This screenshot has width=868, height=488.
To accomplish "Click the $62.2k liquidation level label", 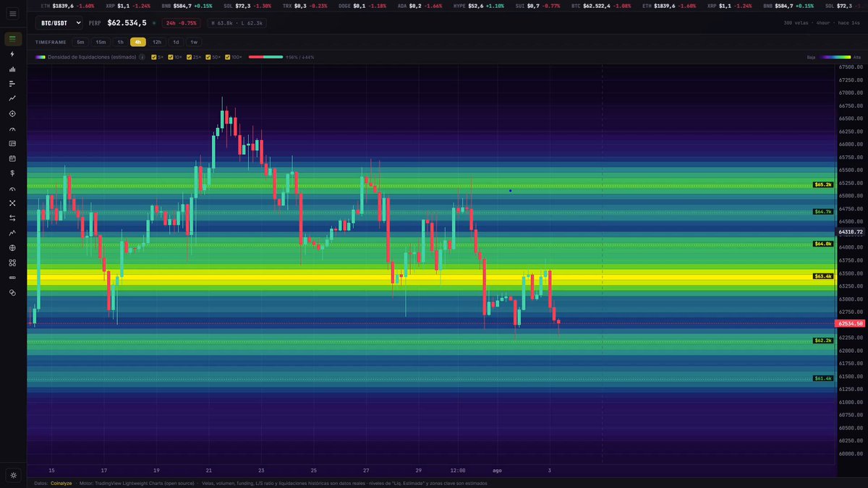I will (823, 341).
